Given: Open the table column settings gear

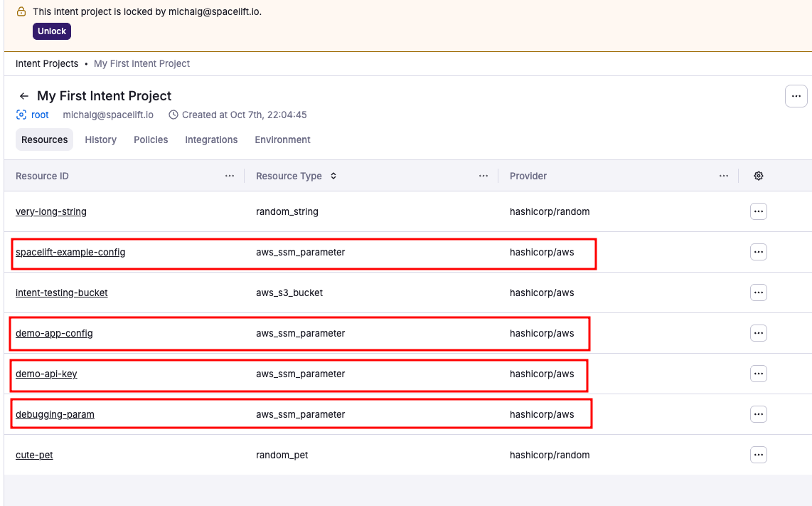Looking at the screenshot, I should click(x=759, y=176).
